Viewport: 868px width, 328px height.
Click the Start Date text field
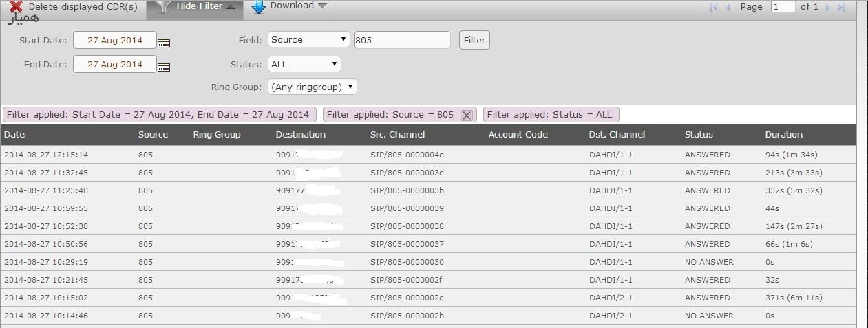[x=115, y=41]
